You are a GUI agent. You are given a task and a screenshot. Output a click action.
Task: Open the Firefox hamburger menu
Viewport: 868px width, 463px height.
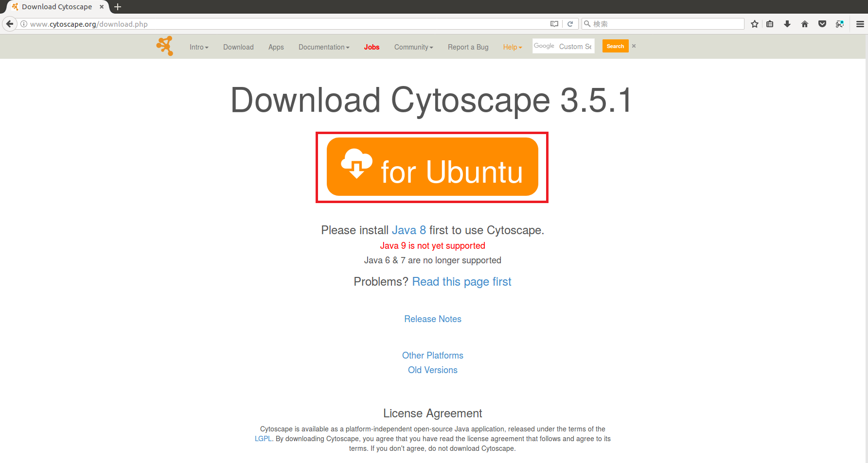coord(860,24)
